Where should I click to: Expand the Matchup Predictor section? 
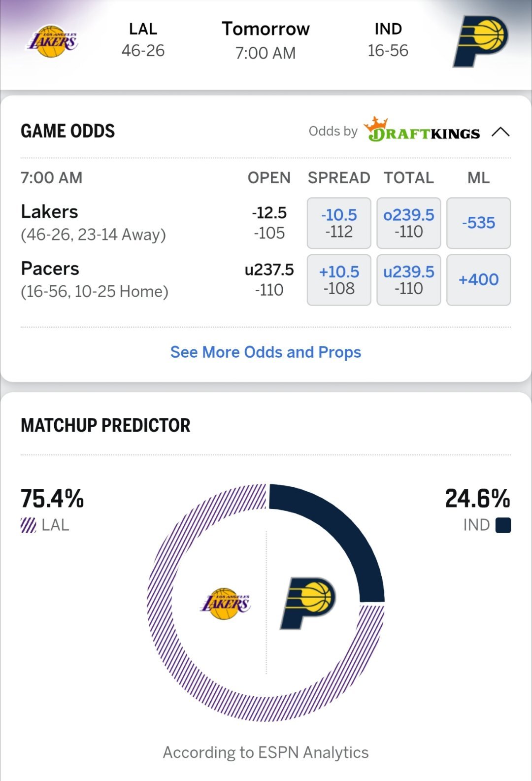pyautogui.click(x=105, y=426)
